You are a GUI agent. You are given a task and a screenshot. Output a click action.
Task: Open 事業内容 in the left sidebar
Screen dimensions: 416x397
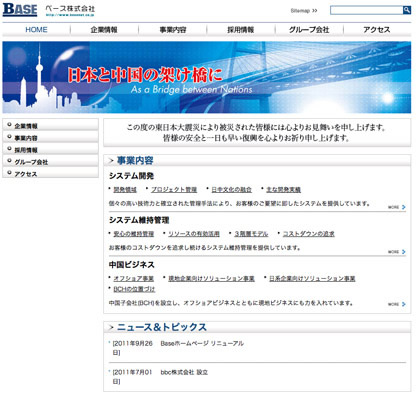tap(50, 138)
